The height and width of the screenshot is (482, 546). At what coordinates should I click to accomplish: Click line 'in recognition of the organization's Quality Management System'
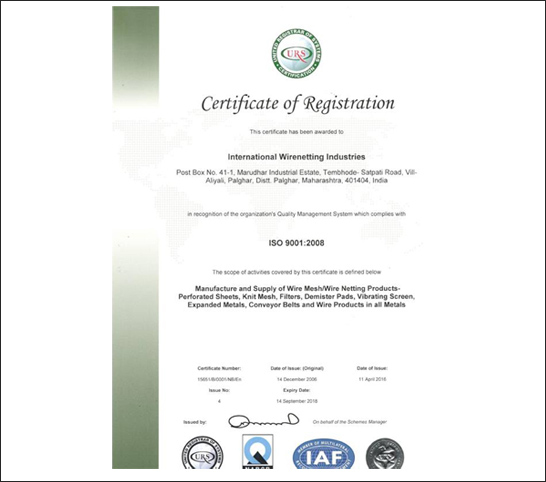click(x=296, y=214)
